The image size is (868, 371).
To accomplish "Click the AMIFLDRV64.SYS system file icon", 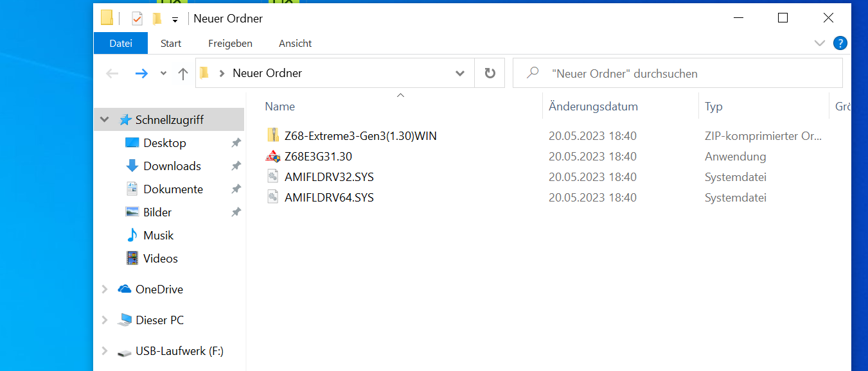I will (x=273, y=197).
